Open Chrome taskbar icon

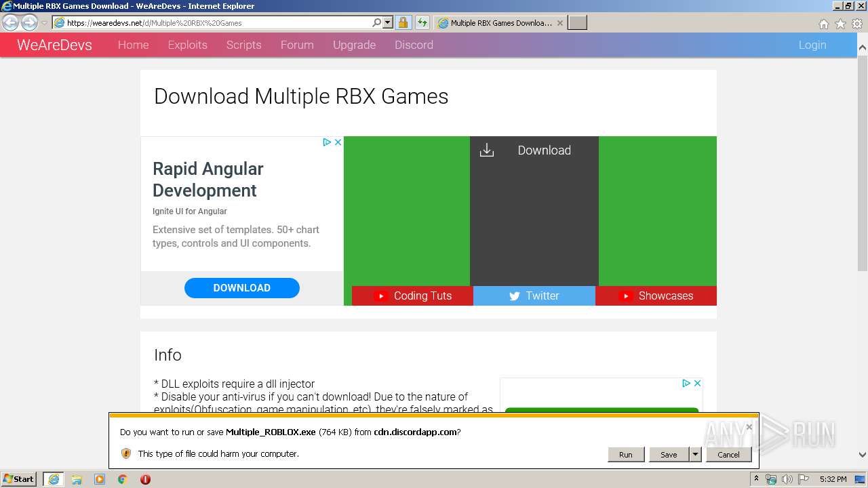123,479
